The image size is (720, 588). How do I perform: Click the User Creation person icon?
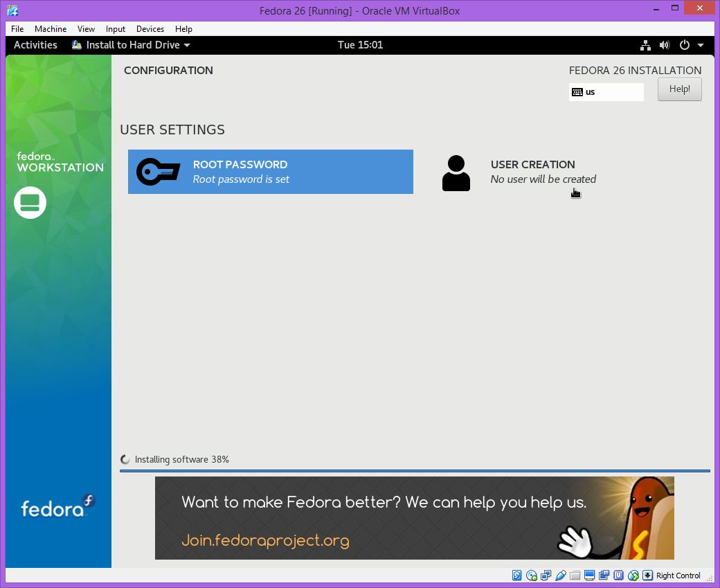click(456, 173)
